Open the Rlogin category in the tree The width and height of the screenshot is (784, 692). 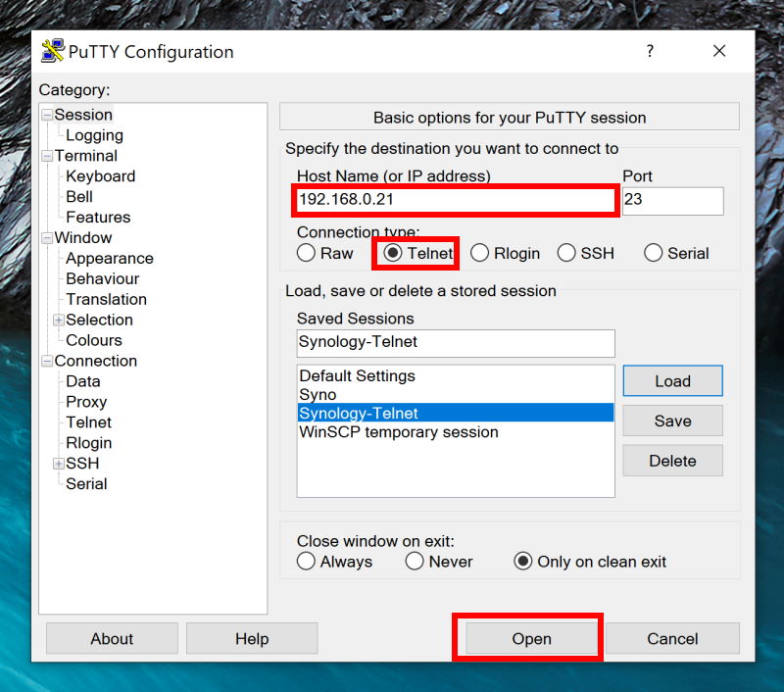[89, 442]
